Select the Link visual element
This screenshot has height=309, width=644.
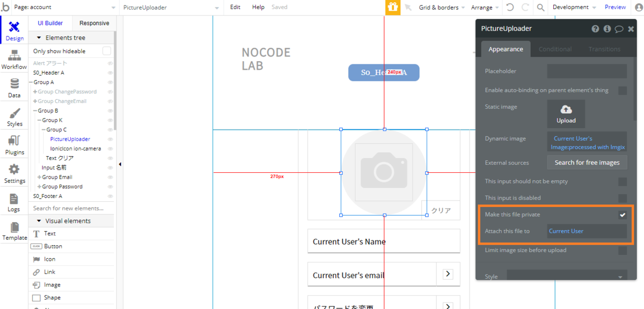pos(49,272)
